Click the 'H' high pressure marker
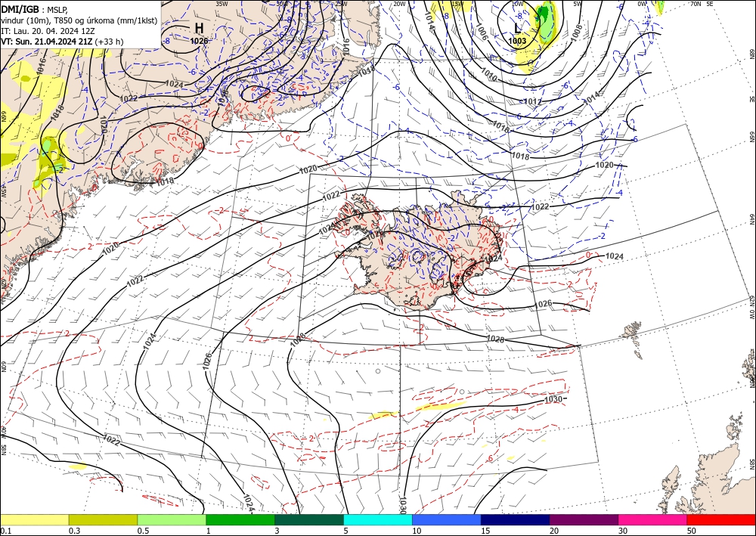Screen dimensions: 756x536 [x=199, y=28]
